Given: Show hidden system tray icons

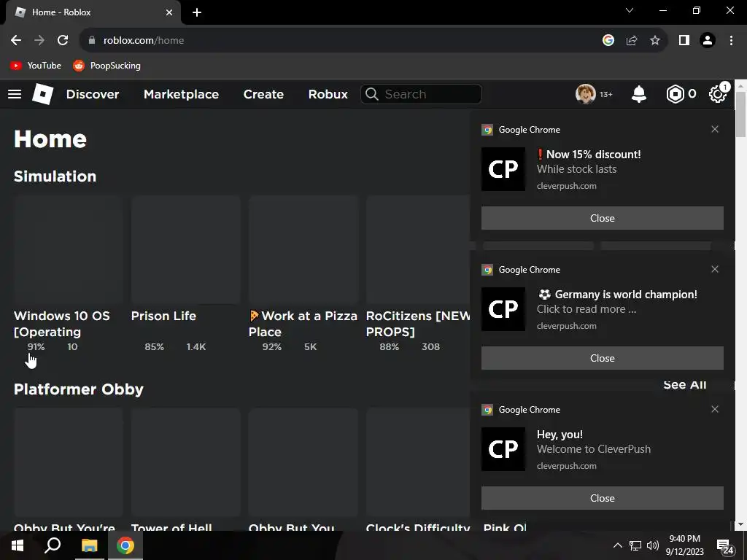Looking at the screenshot, I should pos(617,545).
